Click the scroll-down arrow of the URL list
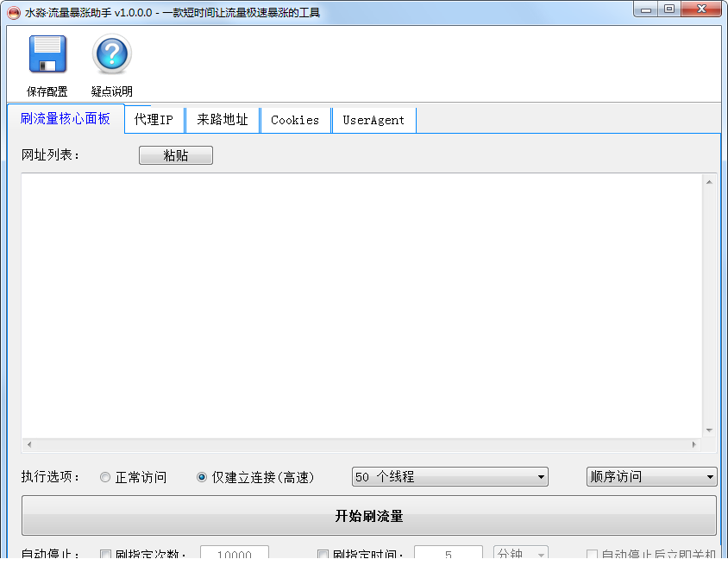The height and width of the screenshot is (578, 728). click(x=709, y=430)
